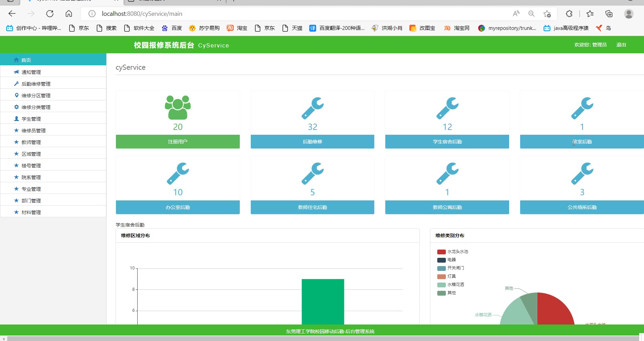Open 学生管理 menu item
This screenshot has height=341, width=644.
[x=53, y=119]
